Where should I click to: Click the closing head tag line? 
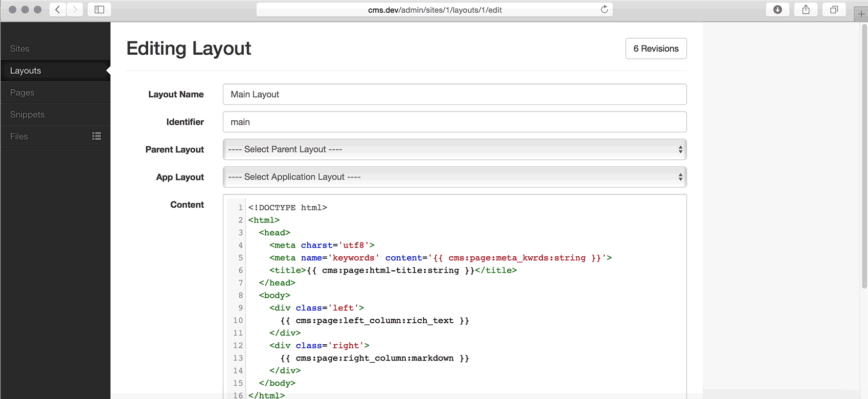pos(277,283)
